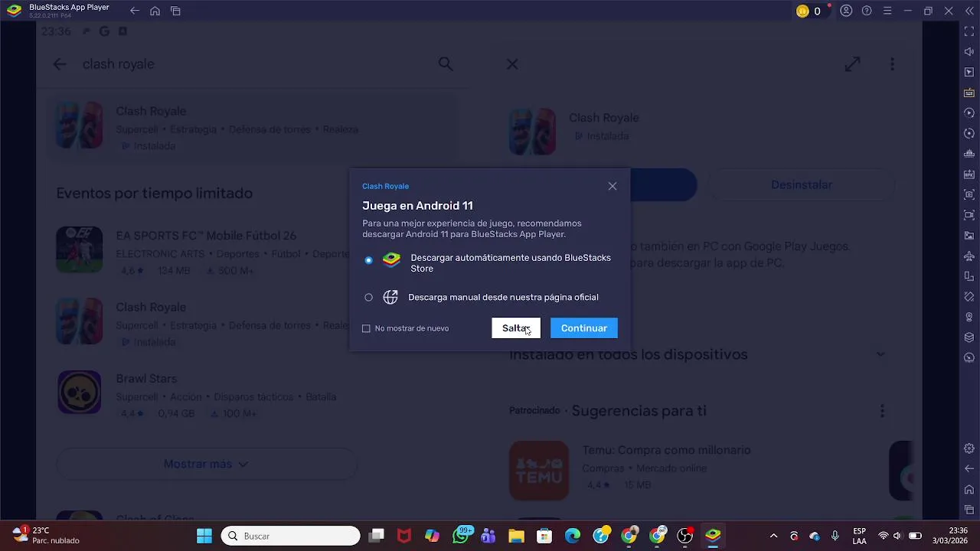980x551 pixels.
Task: Click the gold coin points icon
Action: coord(802,11)
